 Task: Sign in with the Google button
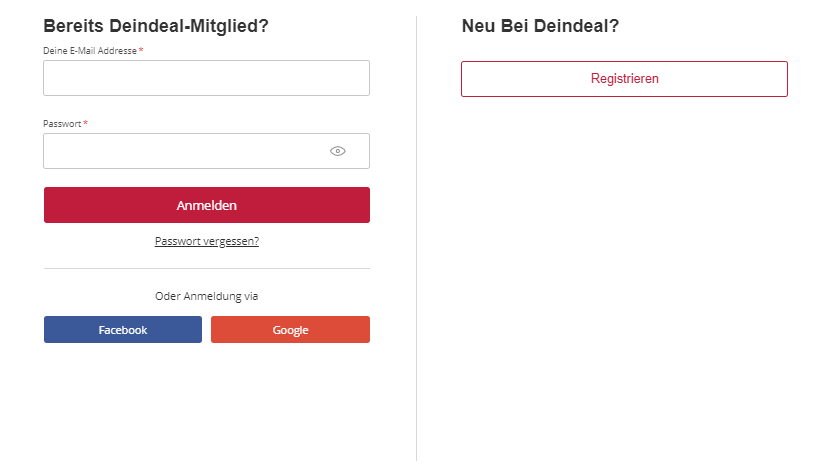point(290,330)
